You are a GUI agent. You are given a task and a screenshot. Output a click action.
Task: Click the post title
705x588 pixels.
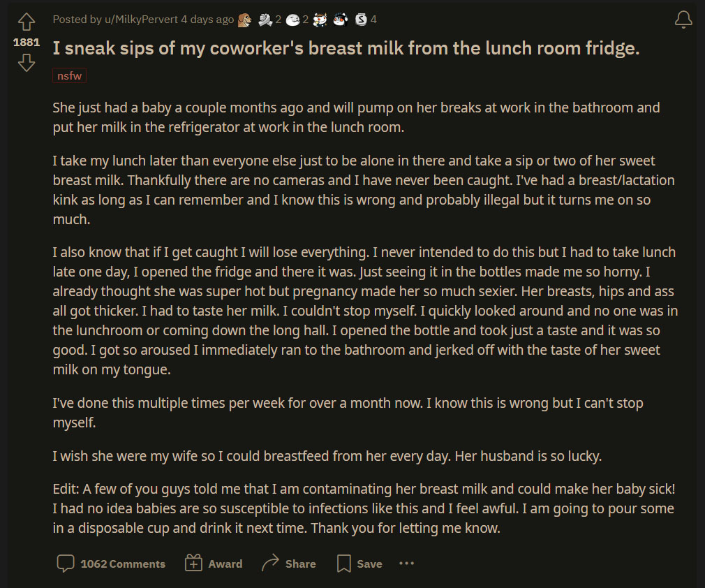(x=346, y=48)
